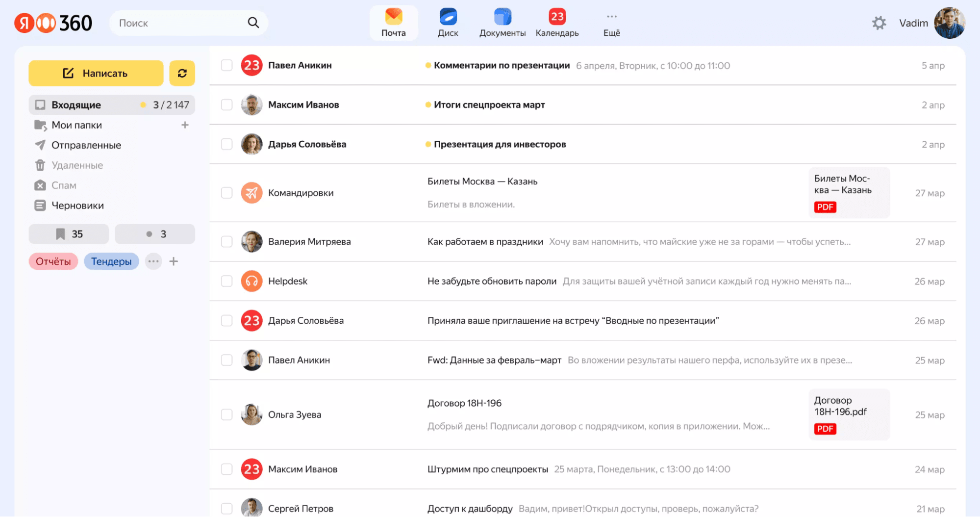
Task: Open the Договор 18Н-196.pdf attachment
Action: (x=849, y=414)
